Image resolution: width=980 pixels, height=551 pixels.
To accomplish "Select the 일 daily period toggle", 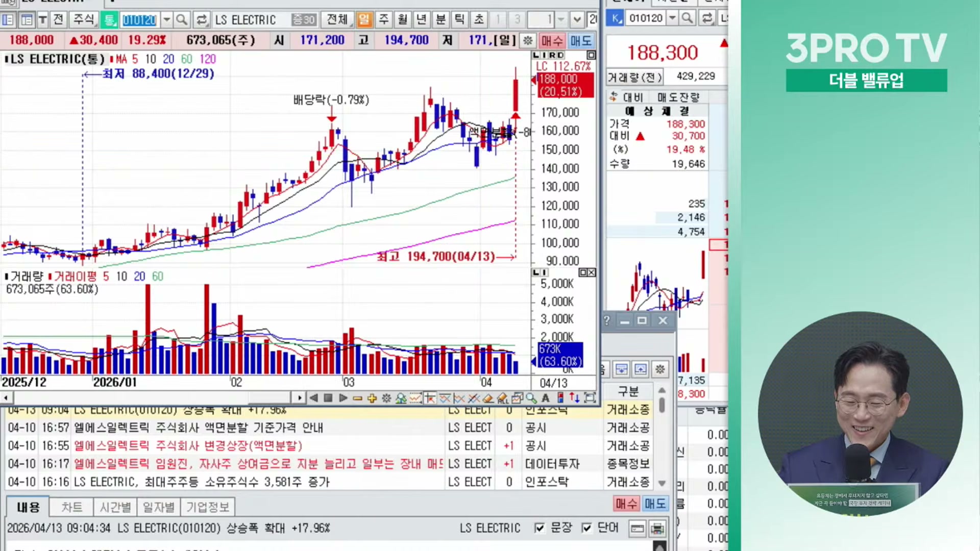I will click(x=363, y=20).
